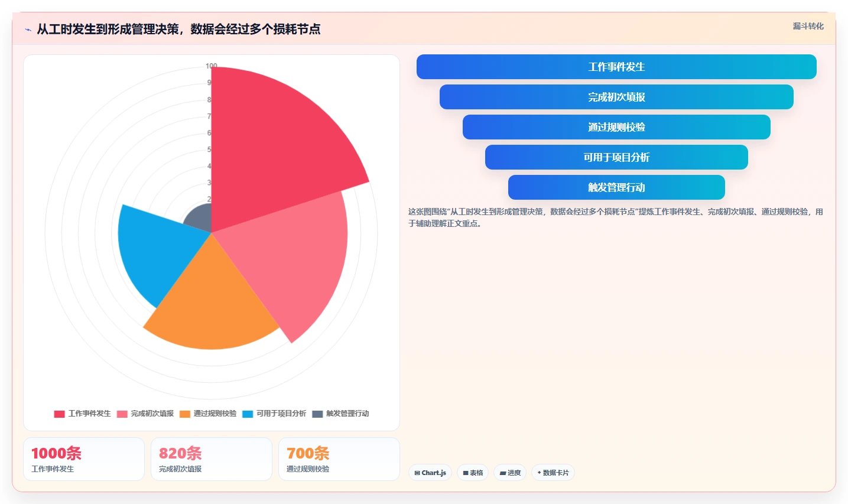
Task: Toggle the 工作事件发生 legend label
Action: coord(89,414)
